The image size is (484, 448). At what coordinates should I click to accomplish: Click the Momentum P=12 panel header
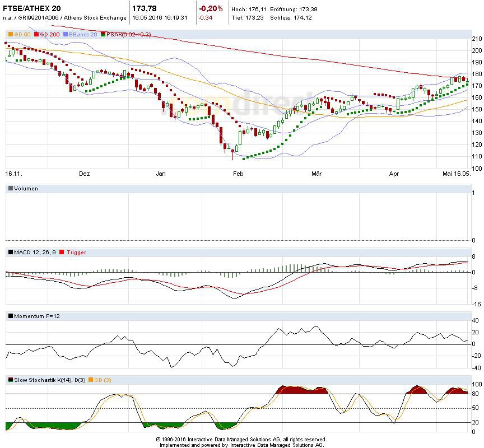click(35, 316)
